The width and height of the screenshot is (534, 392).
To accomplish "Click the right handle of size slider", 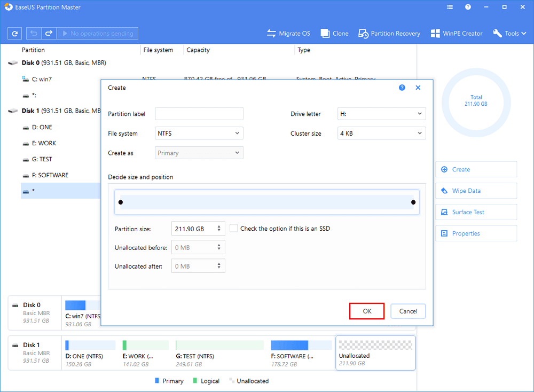I will 413,202.
